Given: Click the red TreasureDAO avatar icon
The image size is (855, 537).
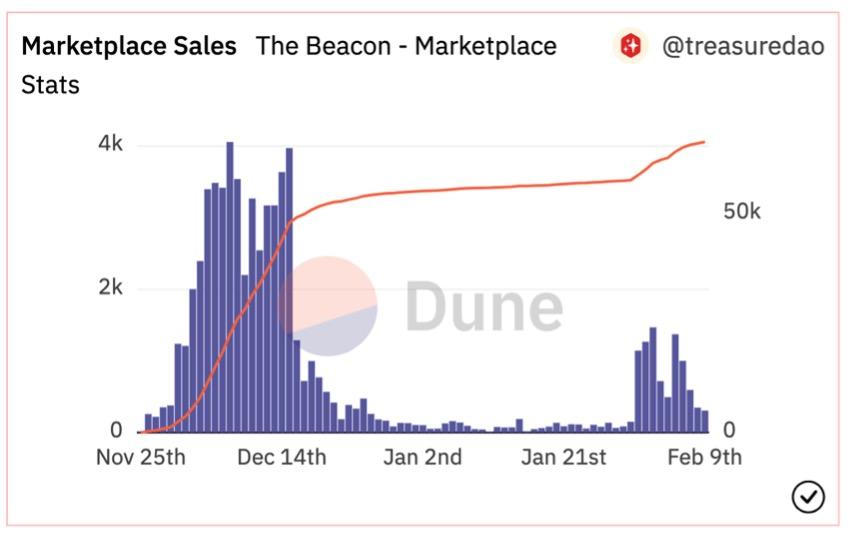Looking at the screenshot, I should click(630, 46).
